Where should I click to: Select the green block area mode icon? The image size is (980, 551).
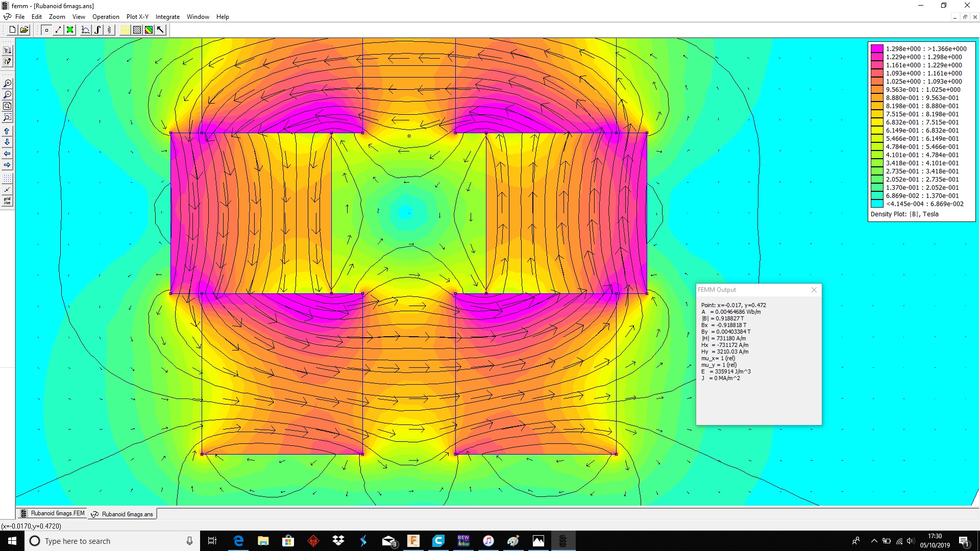70,30
